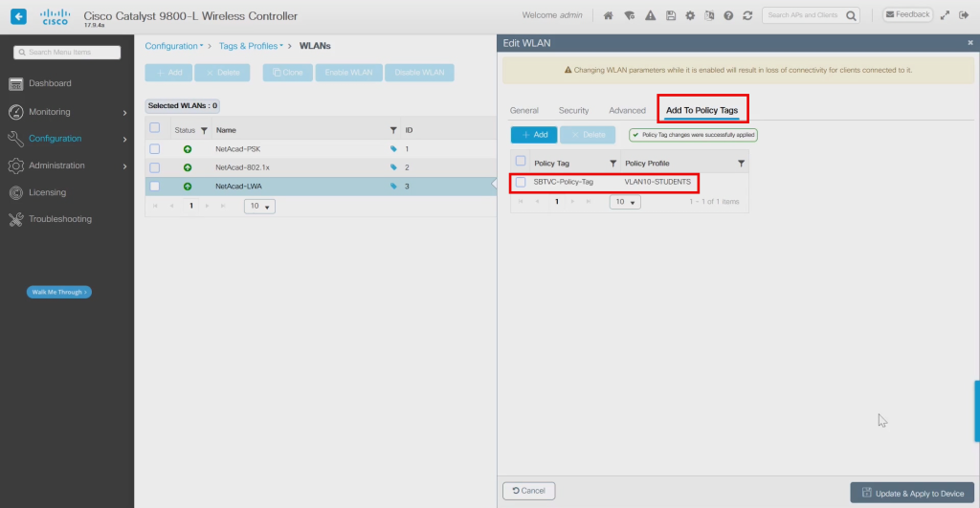
Task: Click the NetAcad-LWA WLAN name
Action: [x=238, y=187]
